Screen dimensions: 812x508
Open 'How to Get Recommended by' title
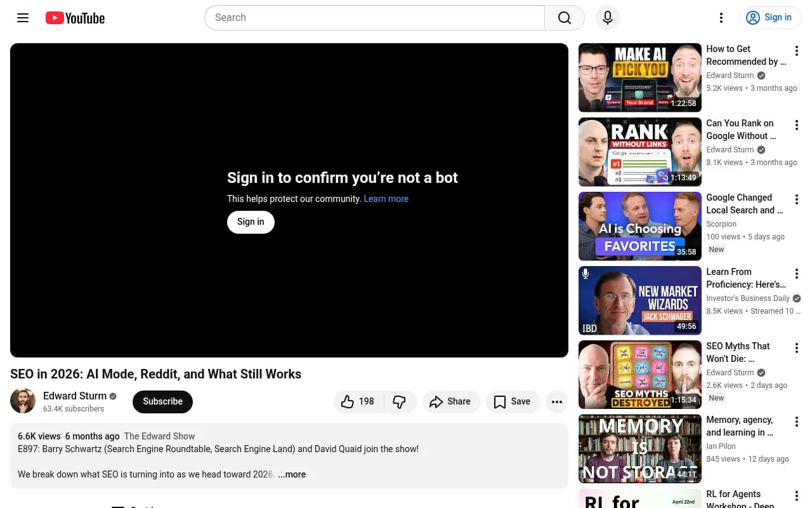(746, 55)
